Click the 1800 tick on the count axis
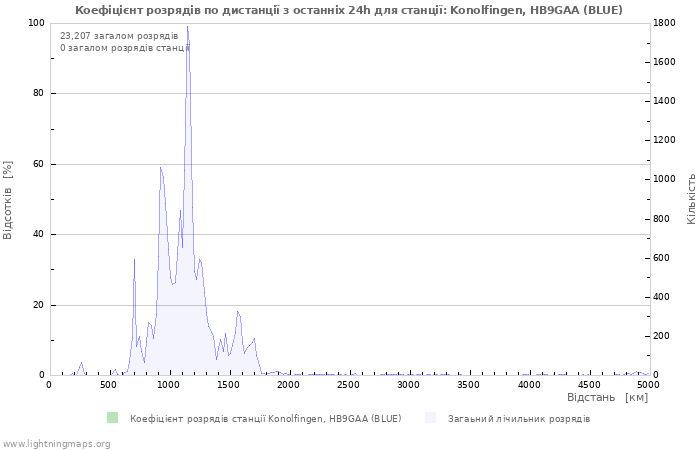The height and width of the screenshot is (450, 700). coord(667,23)
